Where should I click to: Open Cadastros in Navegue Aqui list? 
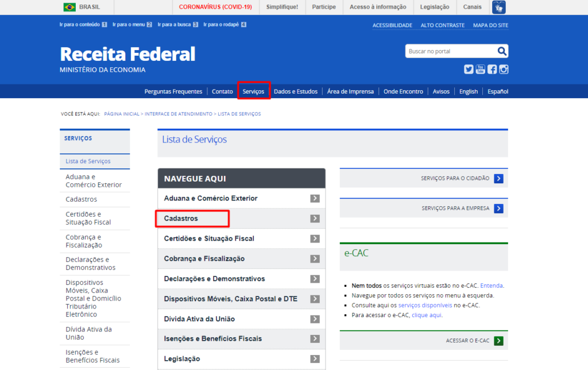pos(181,218)
